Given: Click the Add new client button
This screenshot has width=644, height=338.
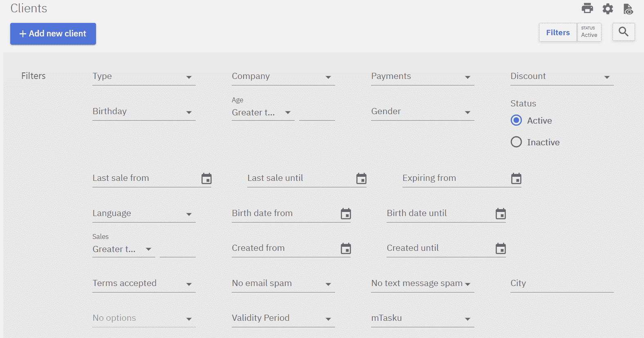Looking at the screenshot, I should pos(53,34).
